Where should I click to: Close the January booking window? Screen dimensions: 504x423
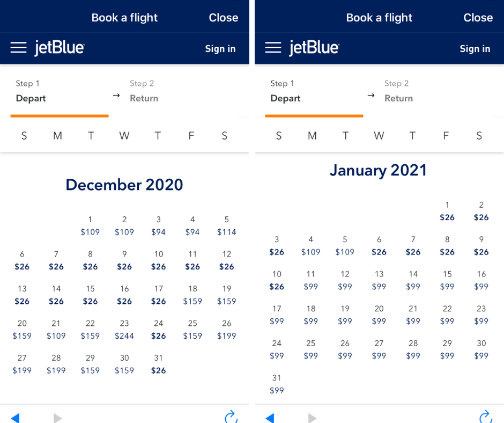click(478, 17)
